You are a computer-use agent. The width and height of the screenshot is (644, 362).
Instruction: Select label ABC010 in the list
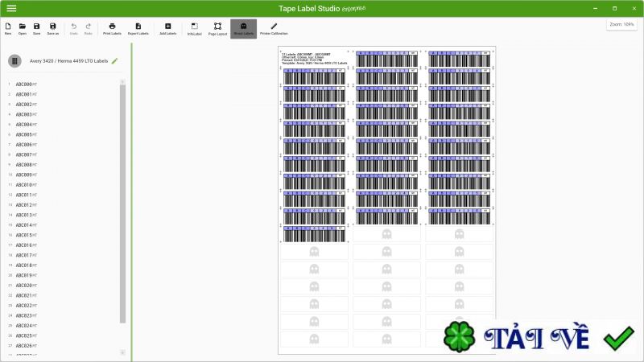coord(24,185)
